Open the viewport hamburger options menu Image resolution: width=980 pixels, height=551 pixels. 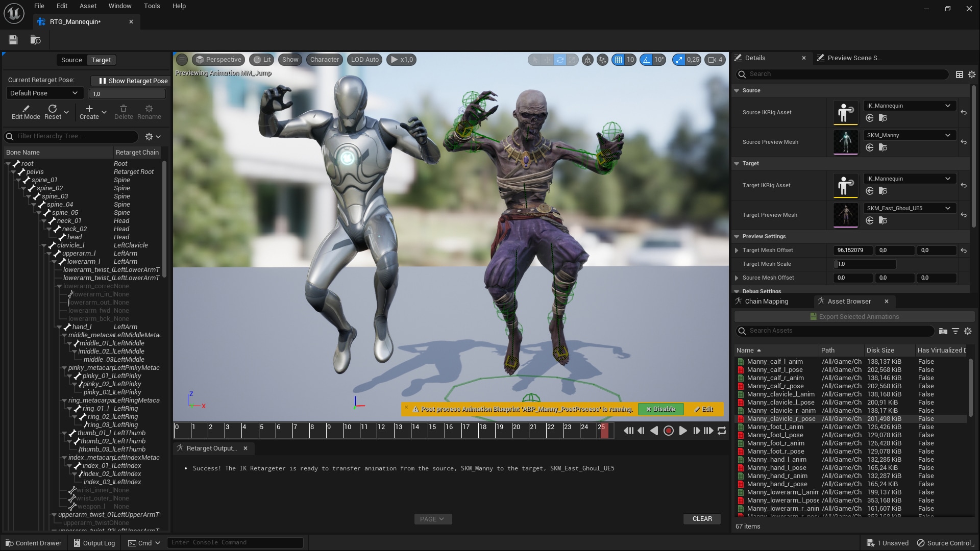tap(182, 60)
